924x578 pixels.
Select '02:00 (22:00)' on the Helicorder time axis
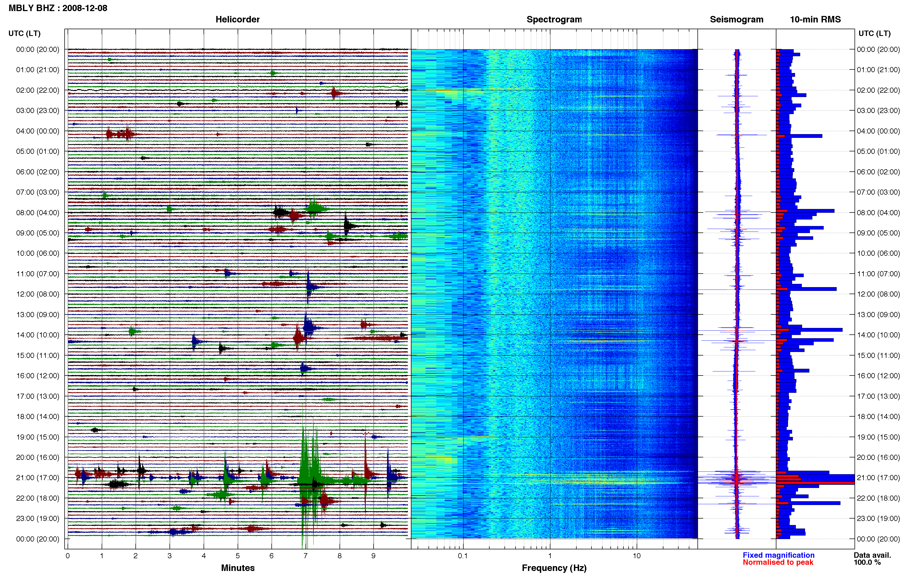(38, 90)
